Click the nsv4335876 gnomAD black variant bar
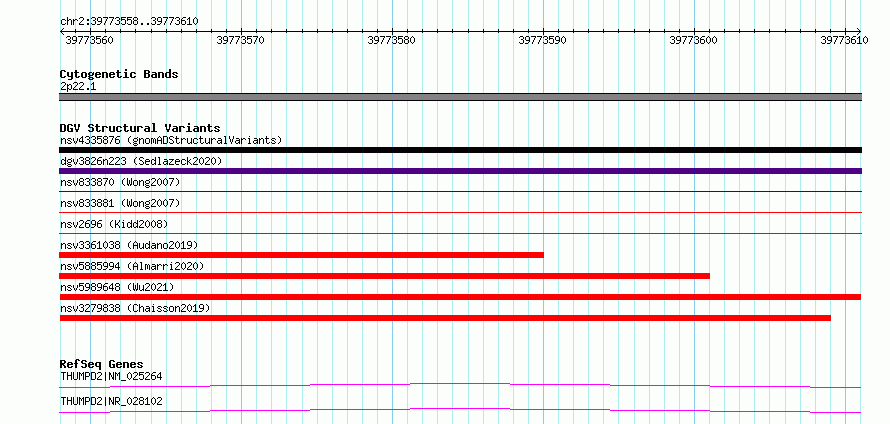Viewport: 890px width, 424px height. pyautogui.click(x=460, y=150)
